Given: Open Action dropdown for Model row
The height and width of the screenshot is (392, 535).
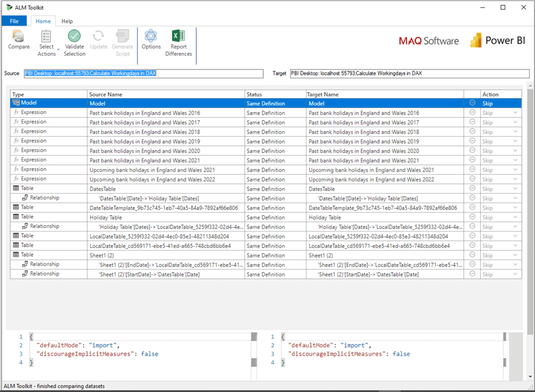Looking at the screenshot, I should (516, 103).
